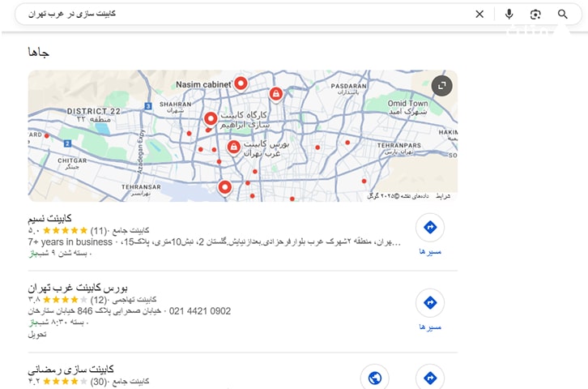The width and height of the screenshot is (588, 389).
Task: Open the کابینت نسیم listing title
Action: (49, 218)
